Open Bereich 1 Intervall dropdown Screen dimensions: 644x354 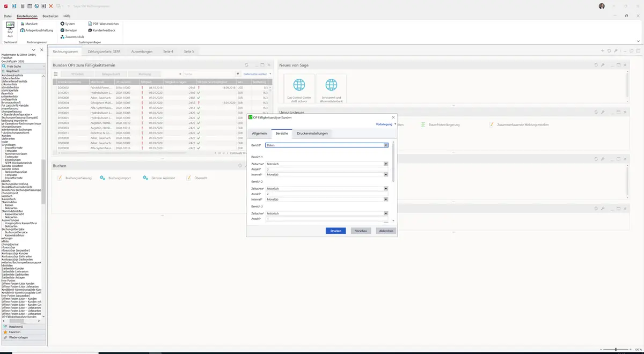point(386,174)
